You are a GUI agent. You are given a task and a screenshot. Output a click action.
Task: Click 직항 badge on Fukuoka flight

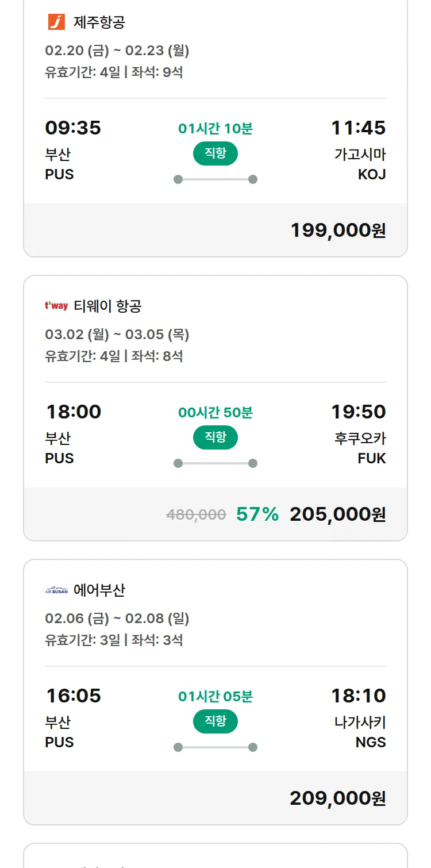215,437
